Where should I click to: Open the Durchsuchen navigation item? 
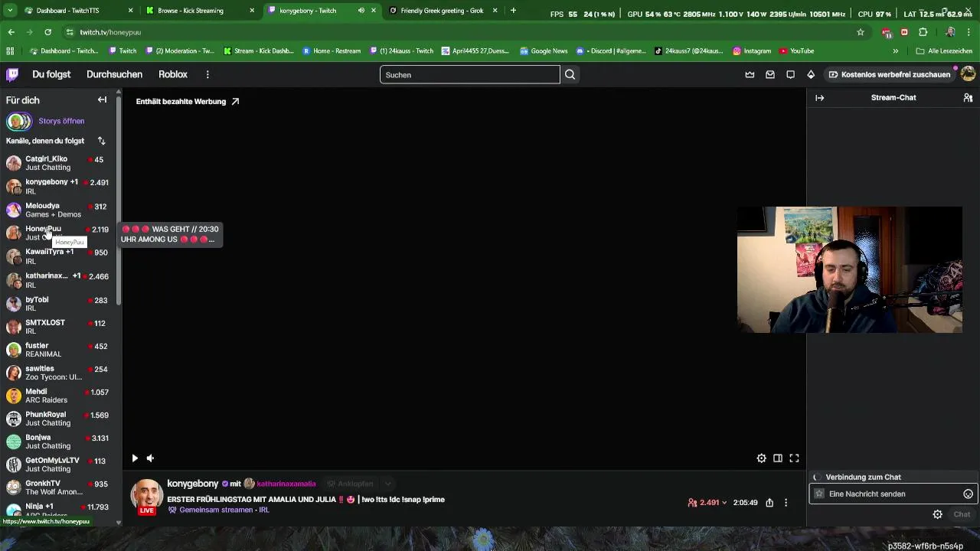[114, 74]
